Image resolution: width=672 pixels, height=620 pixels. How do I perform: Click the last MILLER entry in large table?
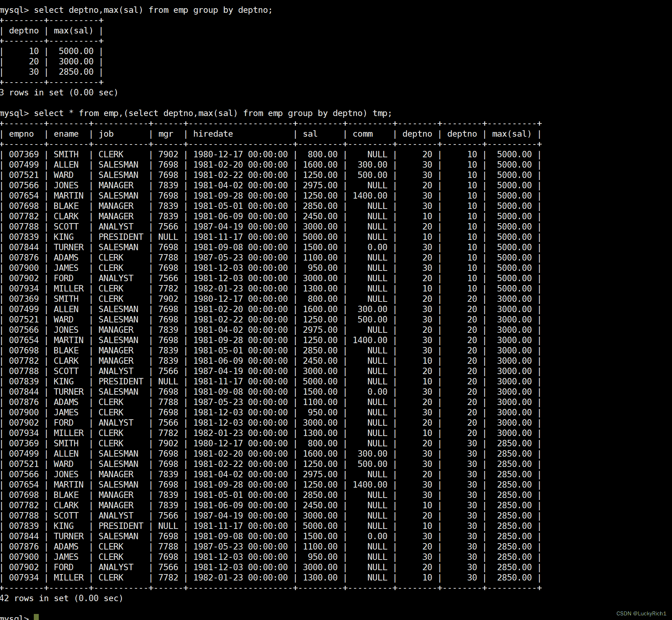(x=69, y=578)
